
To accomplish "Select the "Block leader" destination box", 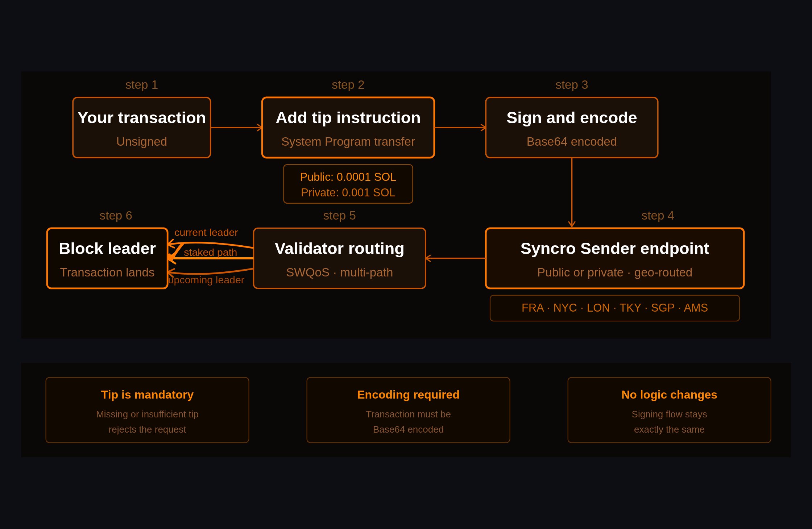I will point(107,258).
